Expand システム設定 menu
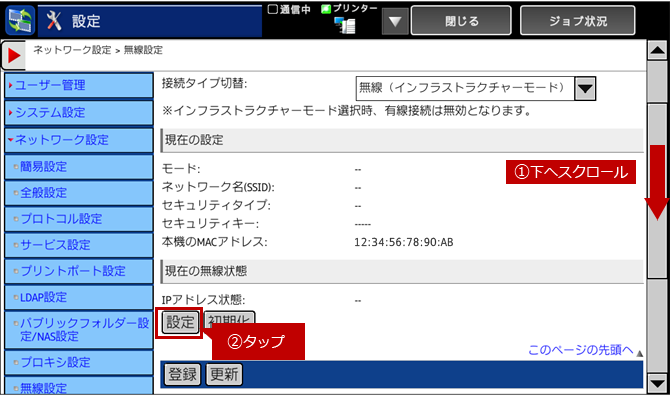Screen dimensions: 670x396 point(79,113)
